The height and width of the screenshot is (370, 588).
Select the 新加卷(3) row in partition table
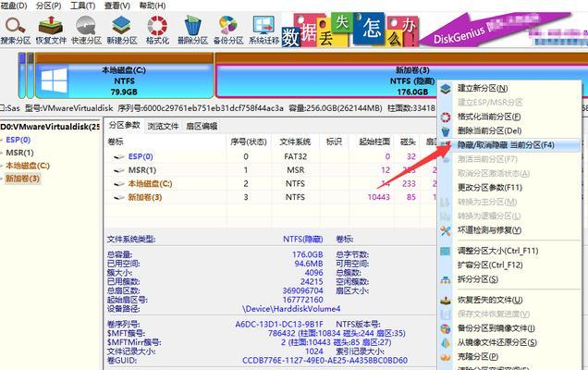272,197
